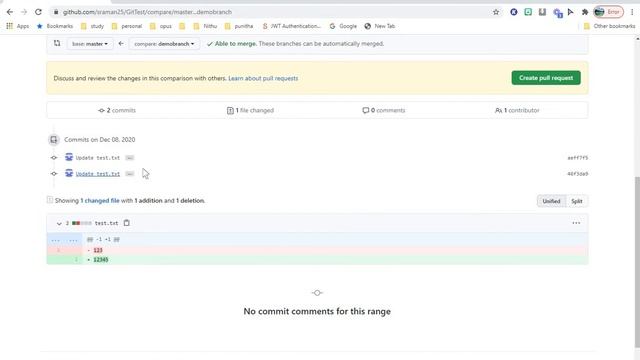
Task: Collapse the test.txt diff chevron
Action: tap(59, 223)
